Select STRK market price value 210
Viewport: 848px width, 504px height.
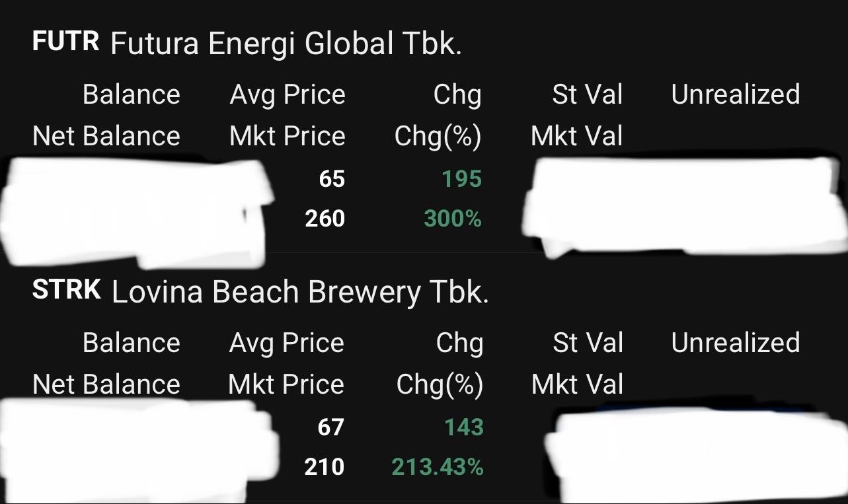[x=325, y=467]
